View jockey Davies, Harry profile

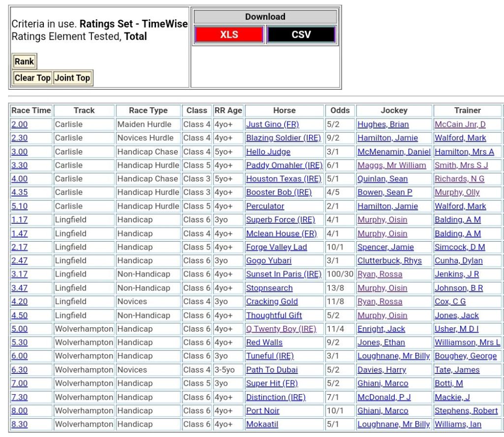coord(381,370)
